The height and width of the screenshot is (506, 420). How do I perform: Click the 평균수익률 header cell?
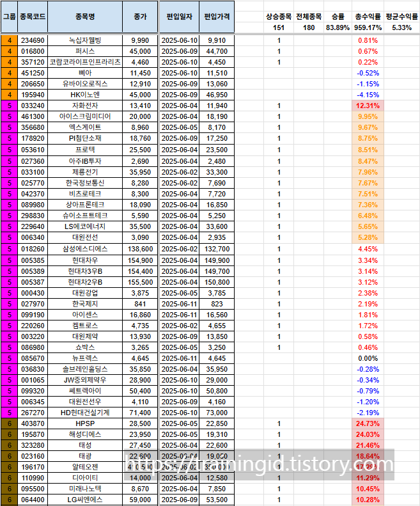tap(402, 17)
